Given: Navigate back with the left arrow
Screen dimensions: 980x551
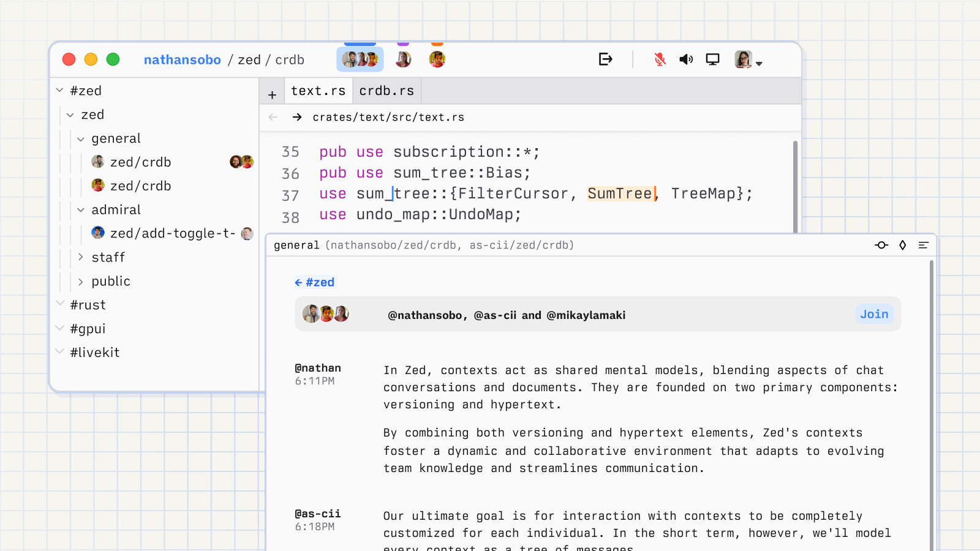Looking at the screenshot, I should [273, 118].
